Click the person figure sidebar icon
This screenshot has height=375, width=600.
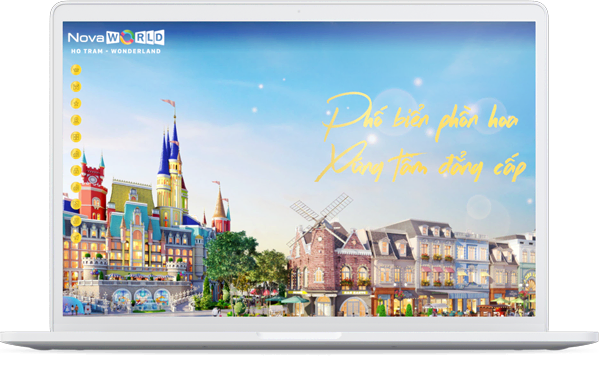(76, 120)
